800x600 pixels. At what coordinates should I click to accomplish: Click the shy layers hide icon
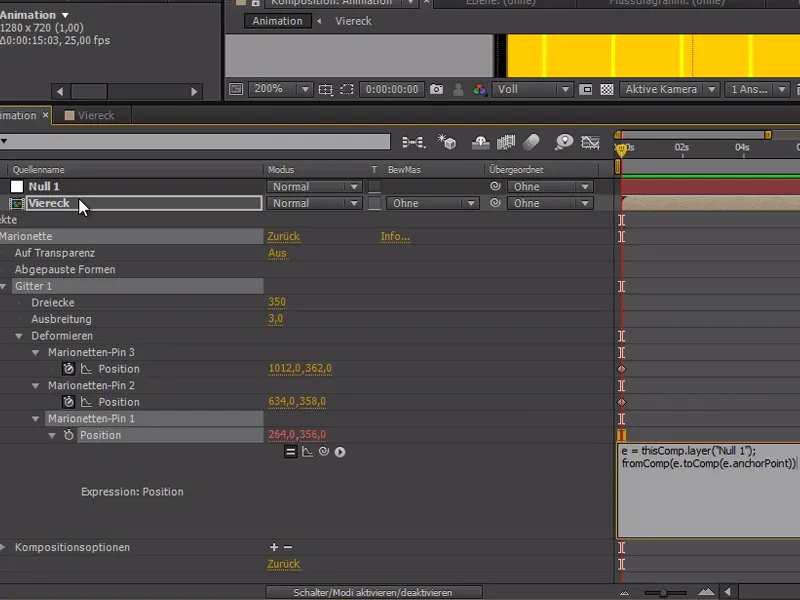(480, 142)
